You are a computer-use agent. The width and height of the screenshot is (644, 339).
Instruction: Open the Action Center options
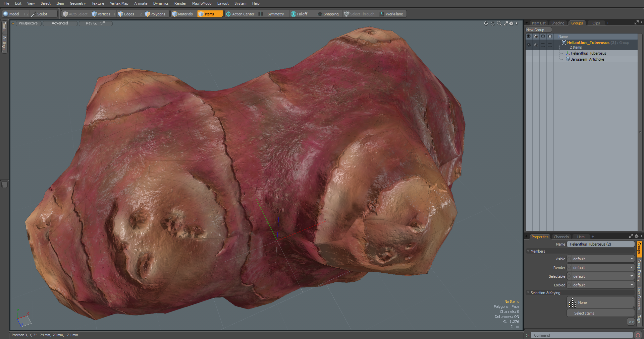[240, 14]
